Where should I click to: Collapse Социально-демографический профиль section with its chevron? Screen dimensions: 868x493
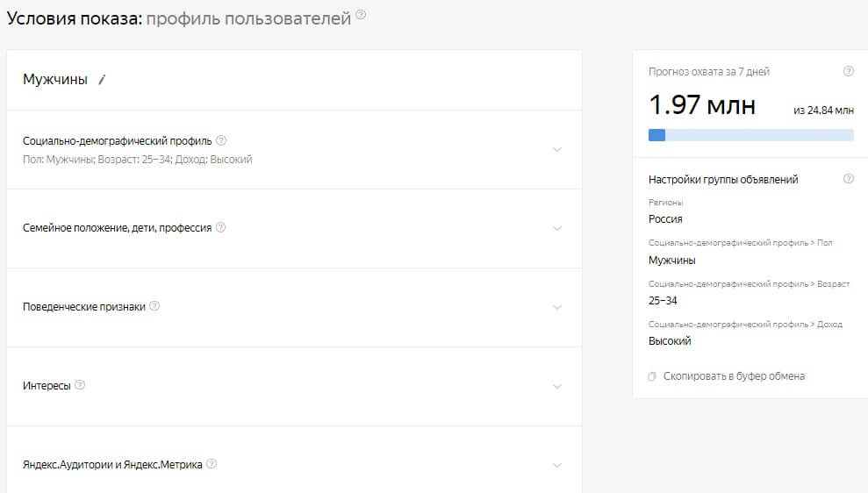coord(556,149)
